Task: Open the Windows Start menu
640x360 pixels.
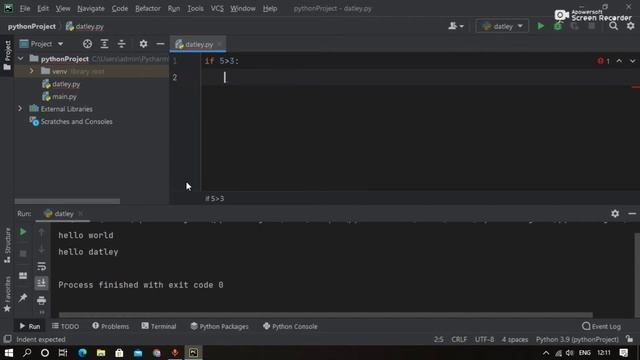Action: pos(9,353)
